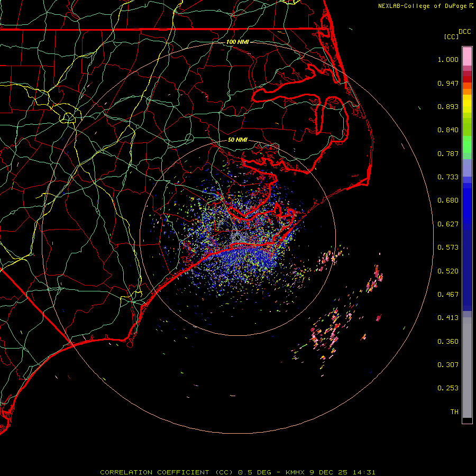Image resolution: width=476 pixels, height=476 pixels.
Task: Pick the black swatch at color bar bottom
Action: coord(467,420)
